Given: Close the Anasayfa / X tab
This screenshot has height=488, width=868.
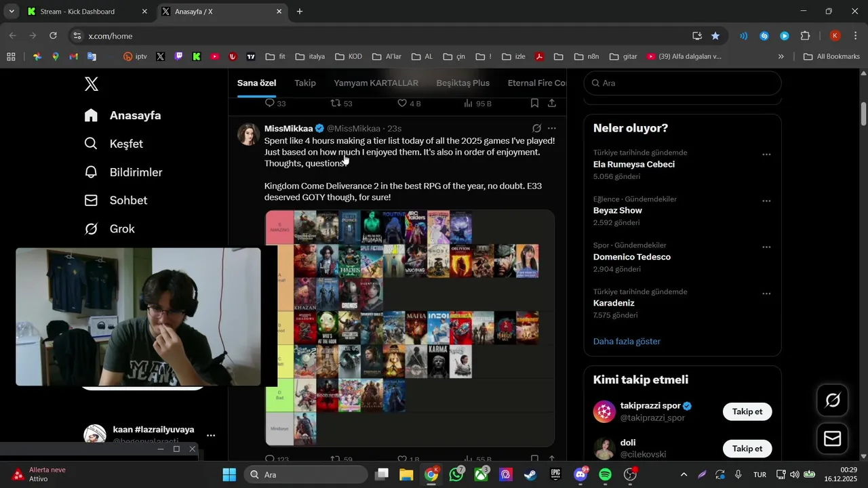Looking at the screenshot, I should [279, 12].
